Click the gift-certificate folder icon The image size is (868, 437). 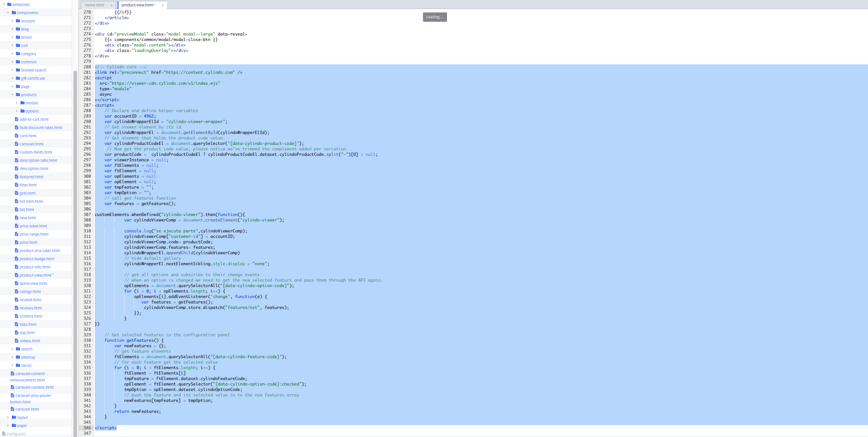[x=18, y=78]
